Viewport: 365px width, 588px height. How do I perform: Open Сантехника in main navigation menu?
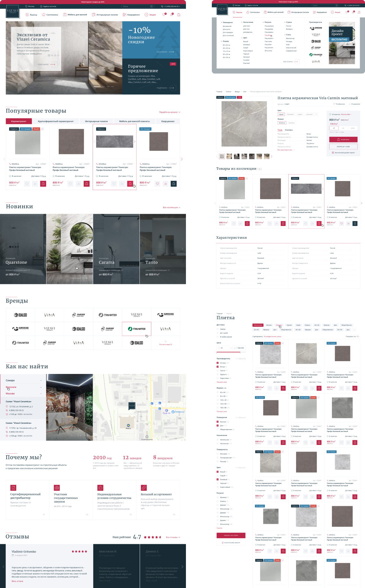point(50,15)
